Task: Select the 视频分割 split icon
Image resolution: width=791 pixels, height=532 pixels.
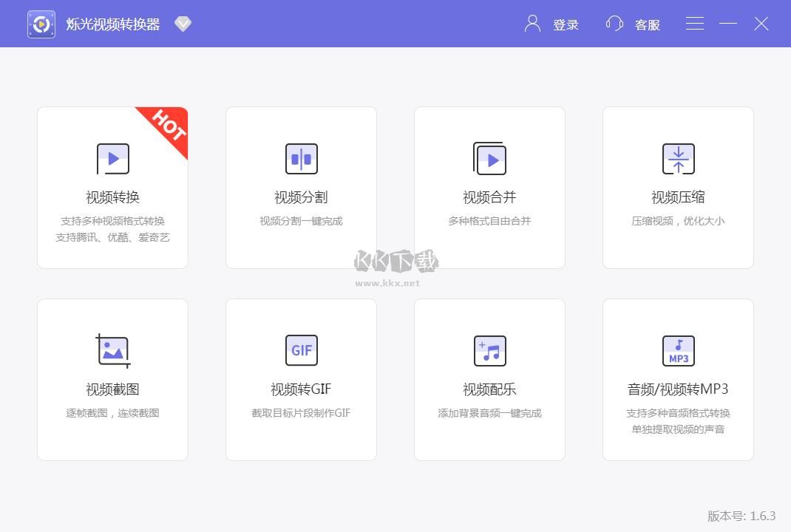Action: click(301, 159)
